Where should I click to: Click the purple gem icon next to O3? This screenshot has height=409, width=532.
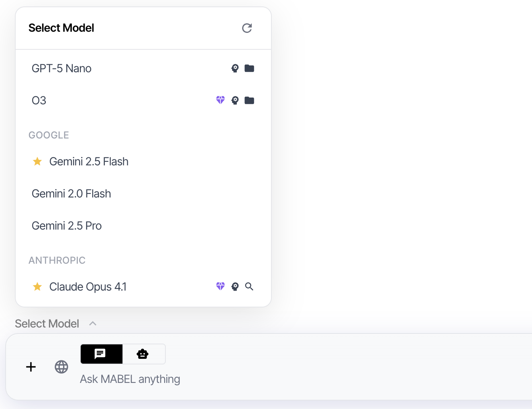coord(220,100)
